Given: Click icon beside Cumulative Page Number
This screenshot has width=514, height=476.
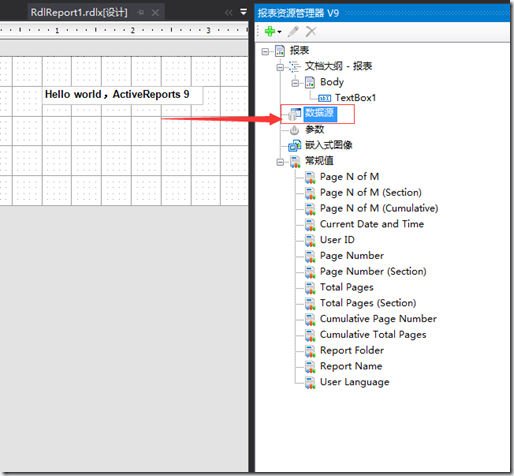Looking at the screenshot, I should coord(310,319).
